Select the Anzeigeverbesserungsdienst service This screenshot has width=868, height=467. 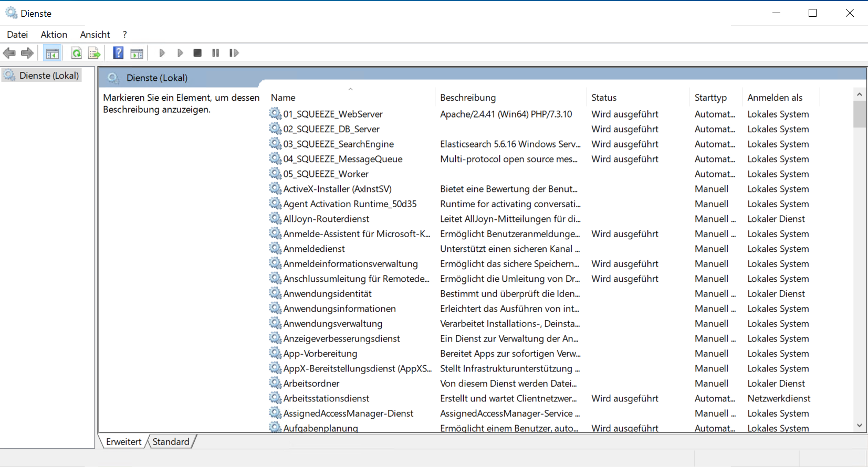click(x=342, y=338)
